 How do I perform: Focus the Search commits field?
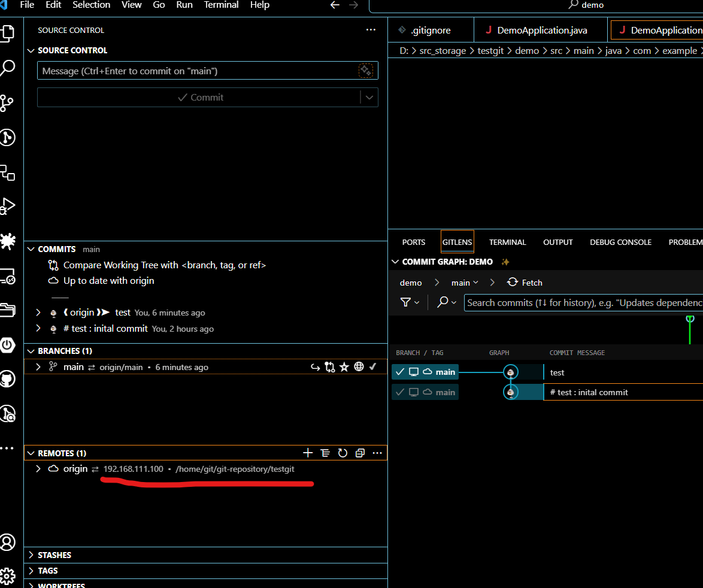pyautogui.click(x=583, y=302)
